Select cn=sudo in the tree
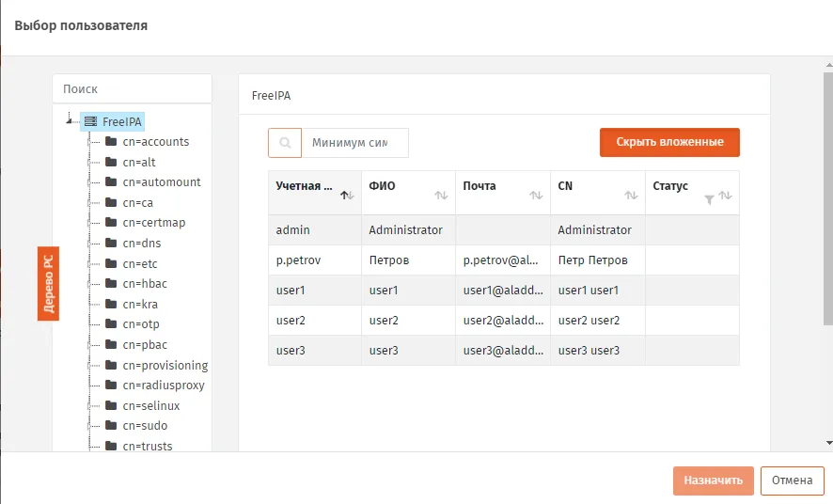Viewport: 833px width, 504px height. click(x=145, y=426)
